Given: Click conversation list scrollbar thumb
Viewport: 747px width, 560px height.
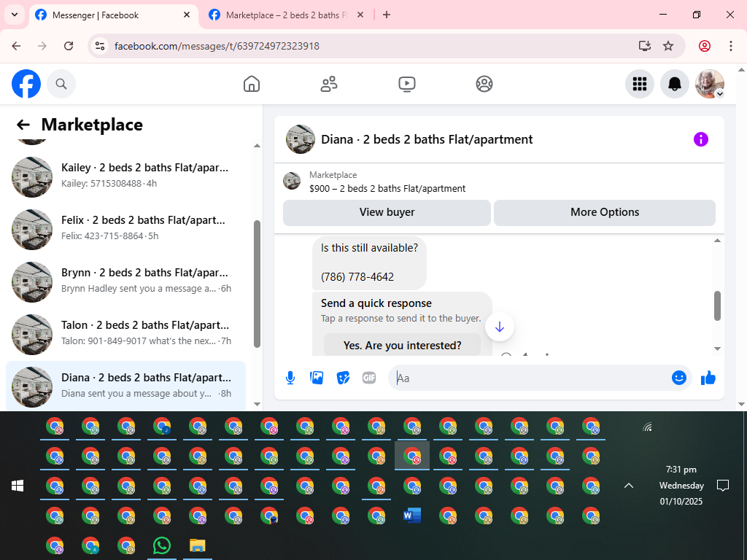Looking at the screenshot, I should pyautogui.click(x=258, y=284).
